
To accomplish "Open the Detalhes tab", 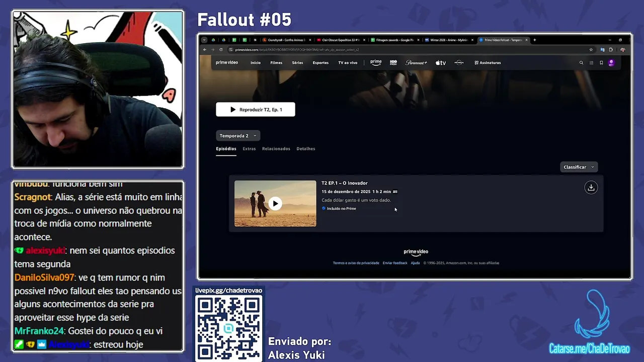I will (x=306, y=149).
